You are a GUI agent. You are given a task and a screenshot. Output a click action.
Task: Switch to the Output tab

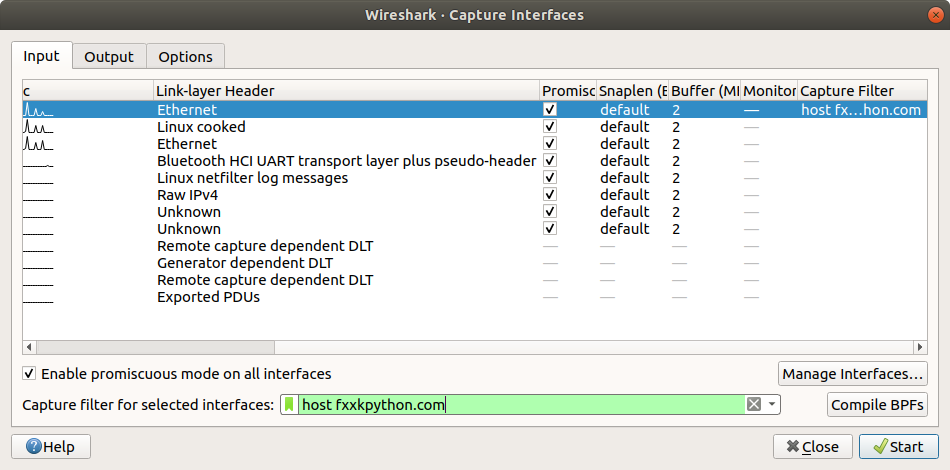(x=109, y=56)
